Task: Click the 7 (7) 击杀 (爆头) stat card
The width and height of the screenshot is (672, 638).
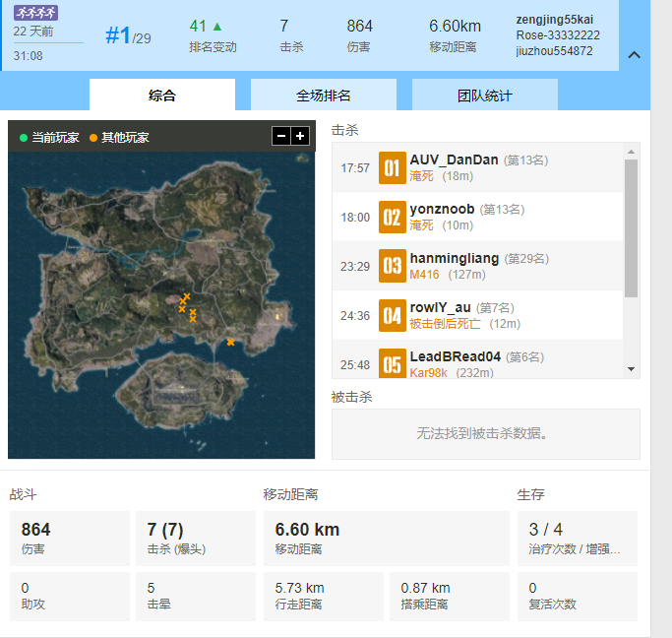Action: point(196,539)
